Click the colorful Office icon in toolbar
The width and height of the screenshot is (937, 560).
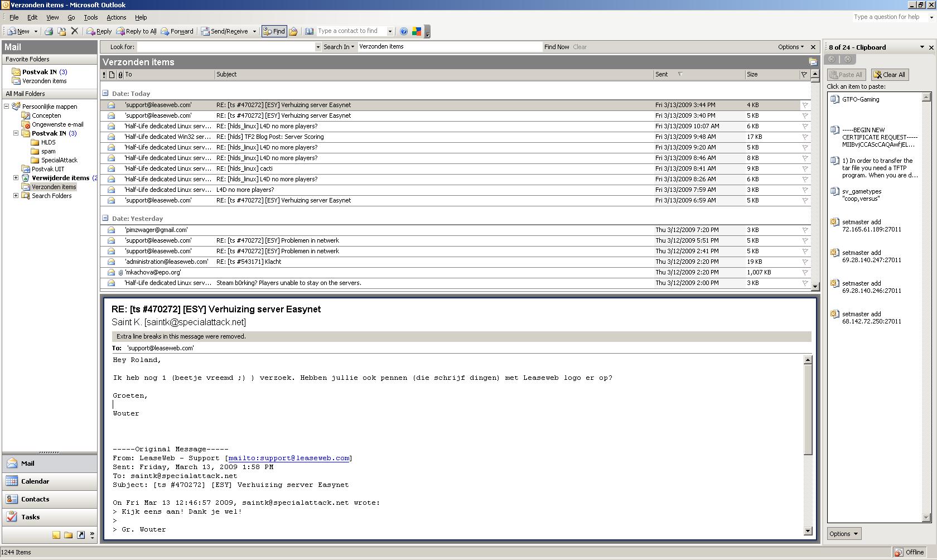417,31
